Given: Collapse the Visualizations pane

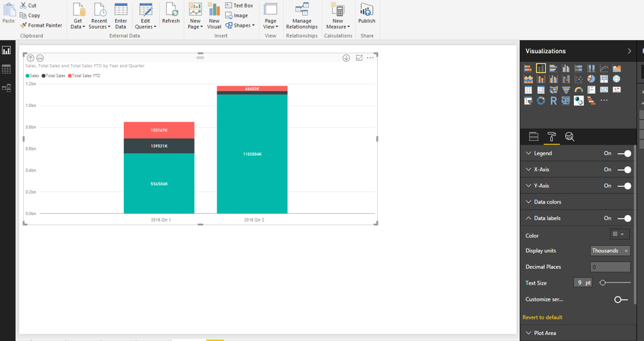Looking at the screenshot, I should click(x=629, y=51).
